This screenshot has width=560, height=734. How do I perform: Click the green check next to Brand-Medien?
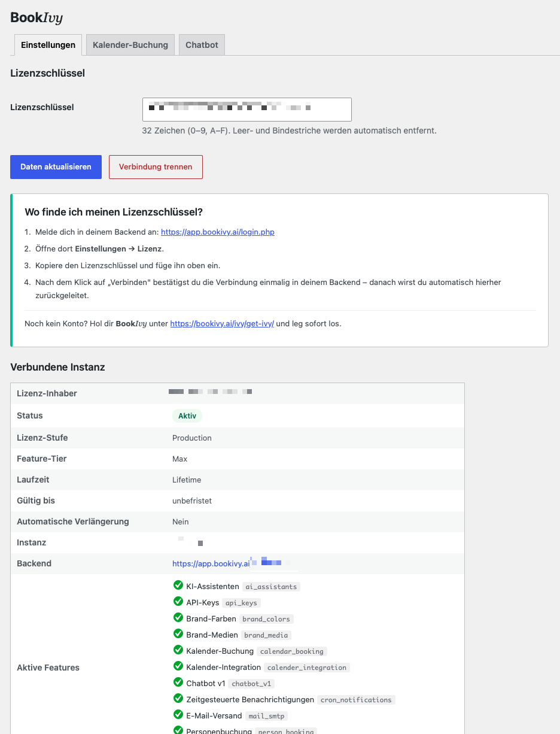tap(178, 634)
